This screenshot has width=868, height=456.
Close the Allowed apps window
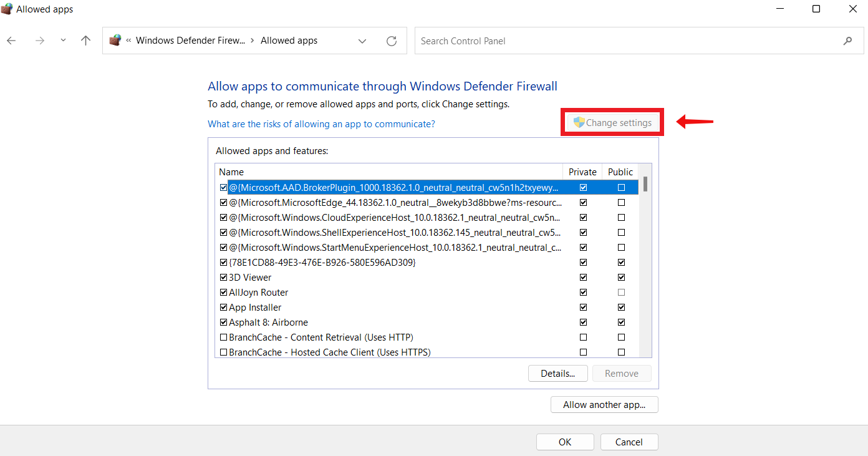(852, 9)
